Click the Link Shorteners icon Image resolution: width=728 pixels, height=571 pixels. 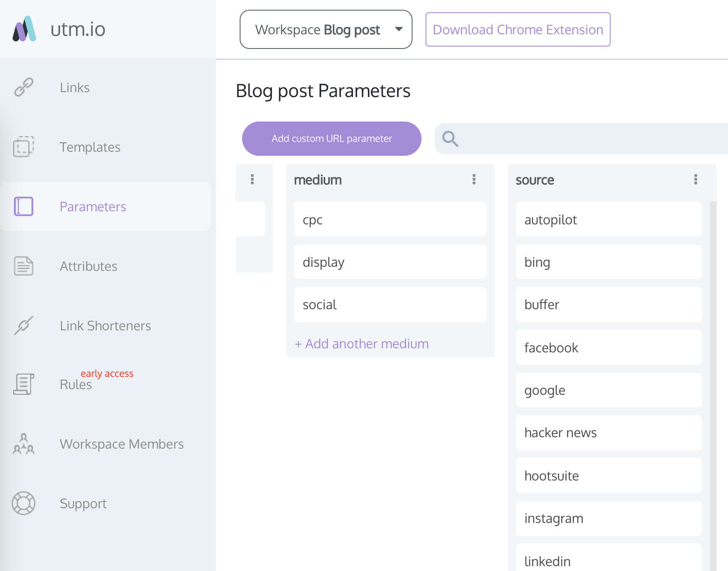[x=24, y=325]
